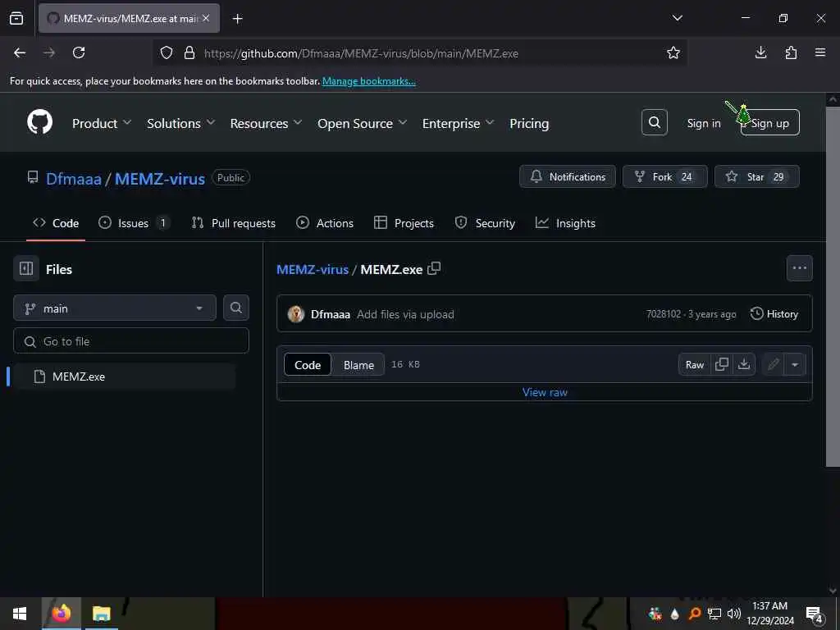Open MEMZ-virus repository title link

pos(160,178)
